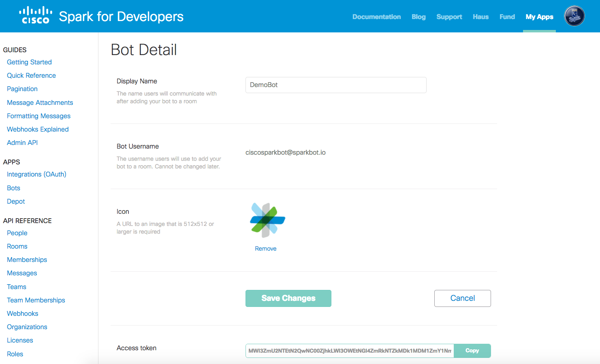Open Fund in top navigation

pos(507,17)
